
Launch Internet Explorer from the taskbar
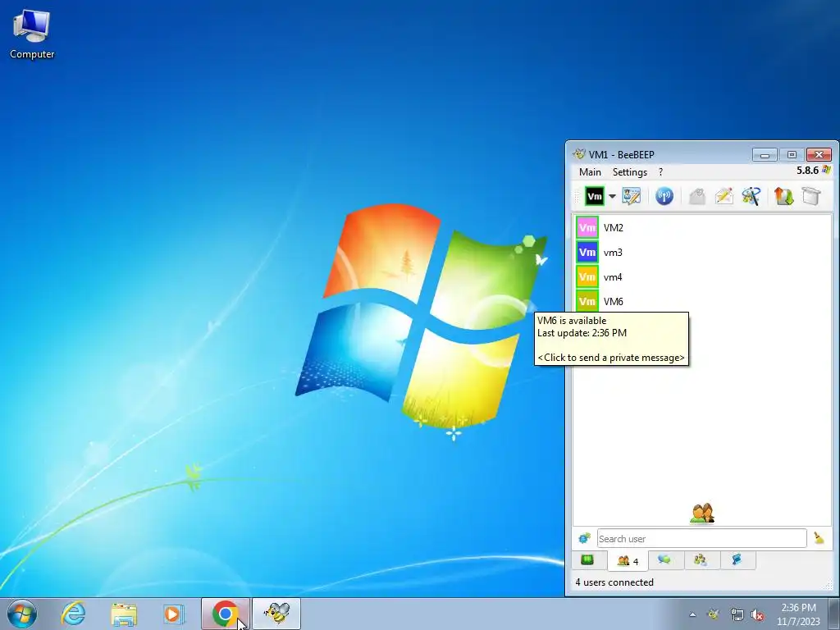tap(73, 614)
